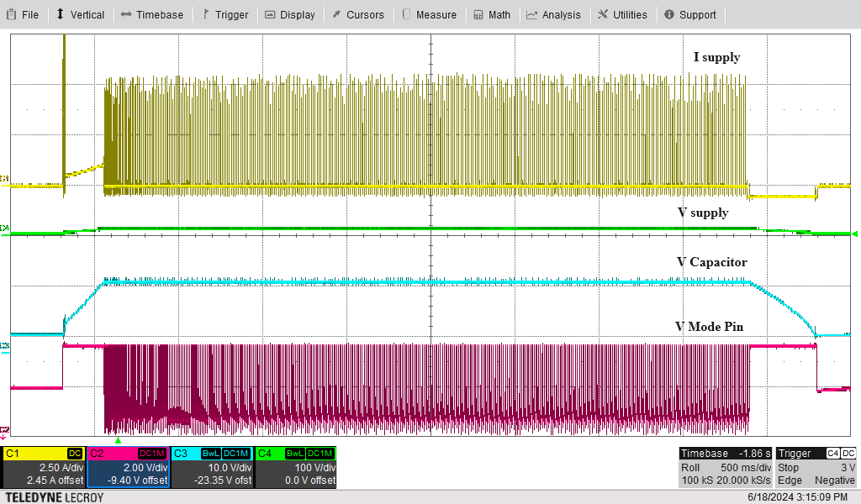The width and height of the screenshot is (861, 504).
Task: Open the File menu
Action: (23, 14)
